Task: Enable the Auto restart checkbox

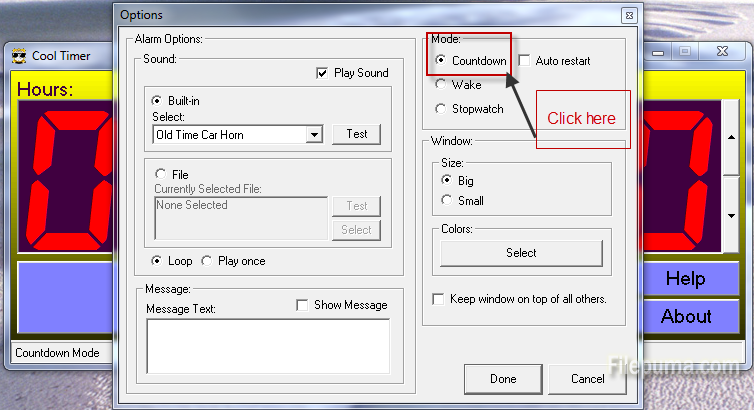Action: click(525, 61)
